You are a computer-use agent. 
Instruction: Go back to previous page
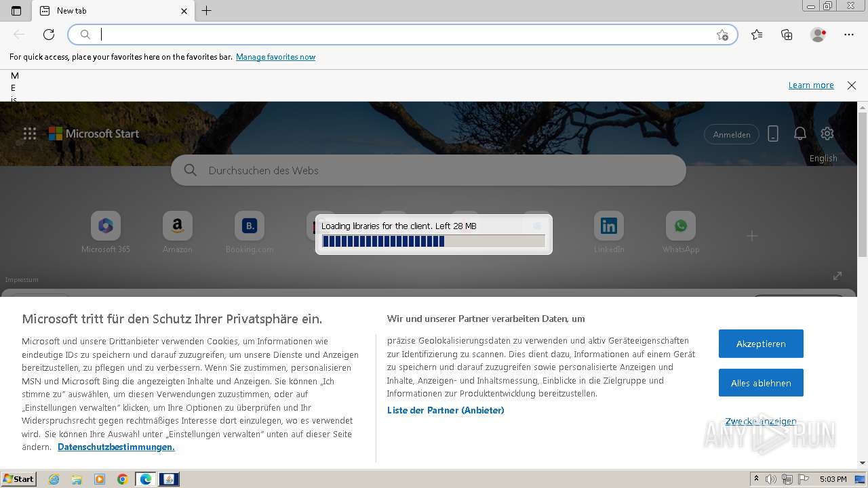(19, 35)
